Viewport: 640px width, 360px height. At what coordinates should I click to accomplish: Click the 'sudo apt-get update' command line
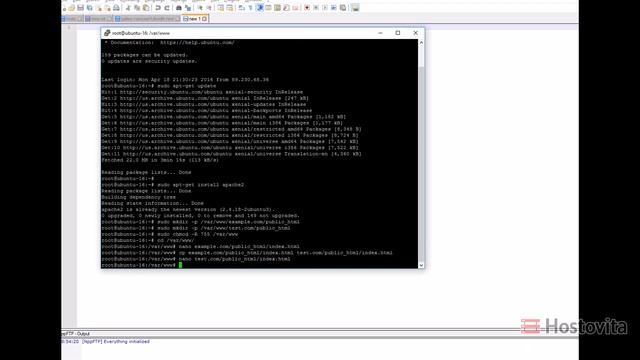pos(159,86)
